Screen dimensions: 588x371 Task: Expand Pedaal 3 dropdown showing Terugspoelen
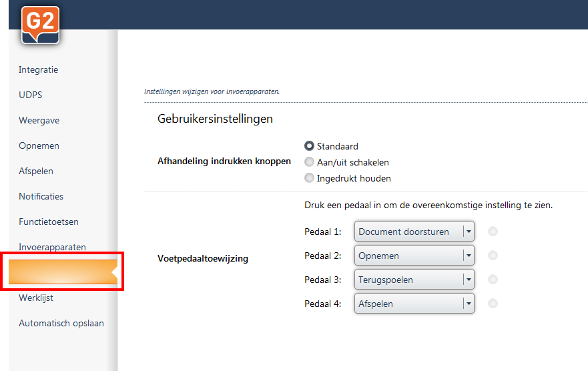point(414,280)
